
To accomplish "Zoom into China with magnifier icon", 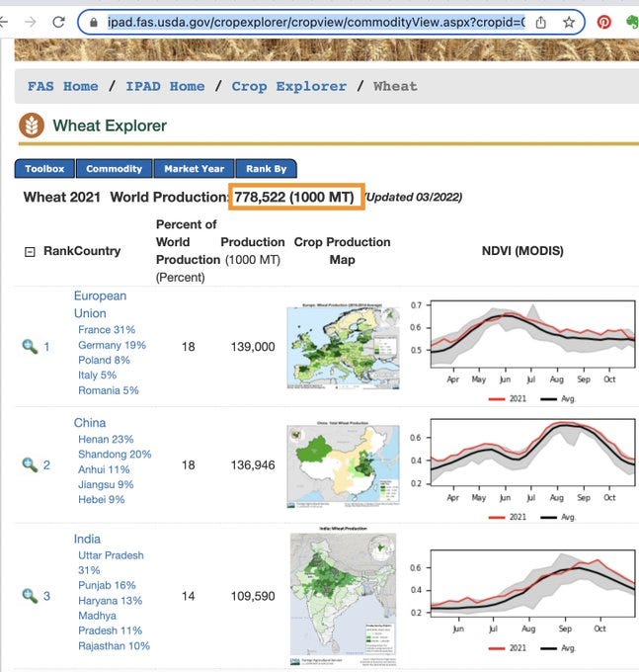I will tap(30, 464).
